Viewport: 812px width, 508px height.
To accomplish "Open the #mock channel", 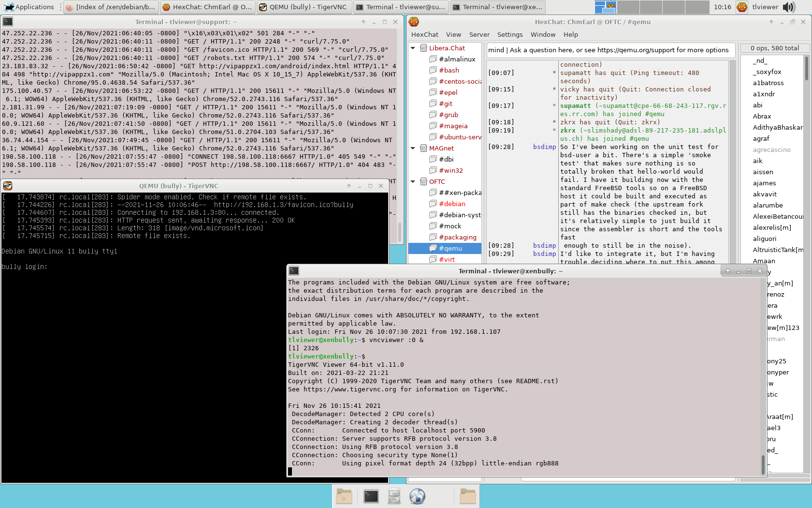I will (x=450, y=226).
